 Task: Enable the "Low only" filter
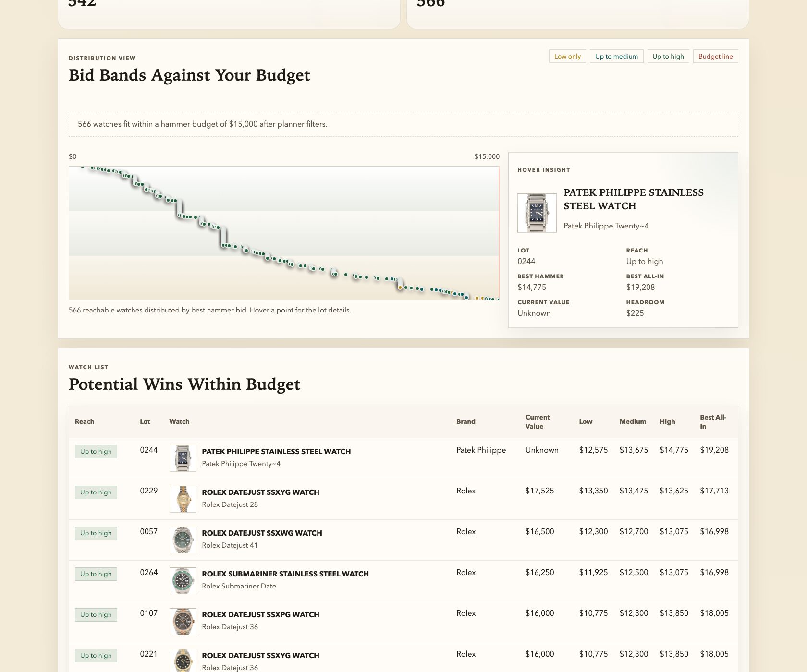click(x=567, y=56)
